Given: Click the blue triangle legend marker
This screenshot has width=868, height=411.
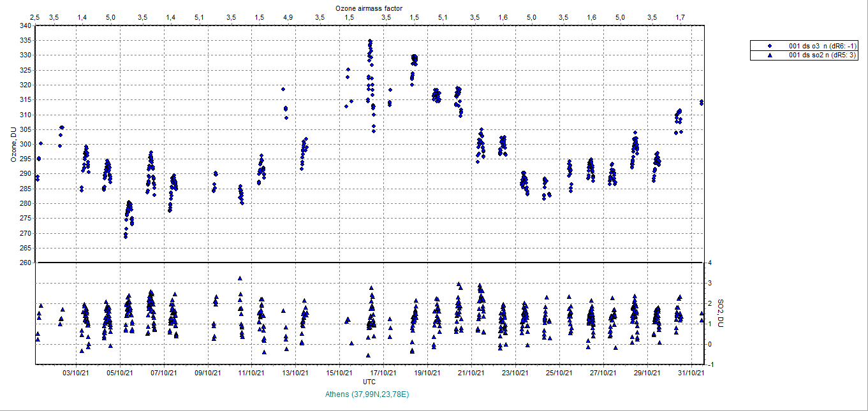Looking at the screenshot, I should (x=770, y=55).
